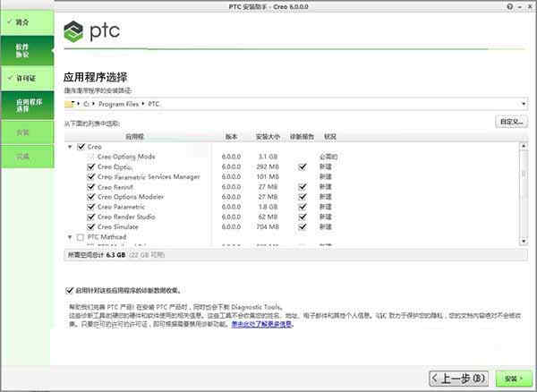Click the 上一步 back button

point(459,378)
